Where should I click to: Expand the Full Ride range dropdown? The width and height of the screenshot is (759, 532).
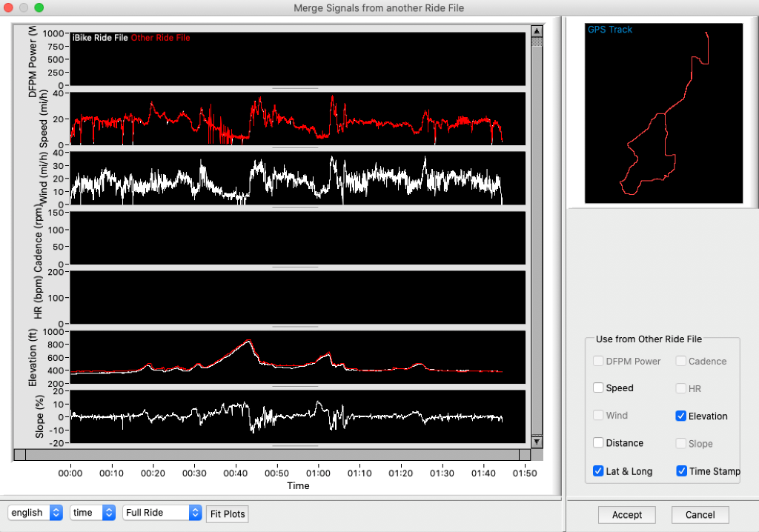tap(162, 513)
